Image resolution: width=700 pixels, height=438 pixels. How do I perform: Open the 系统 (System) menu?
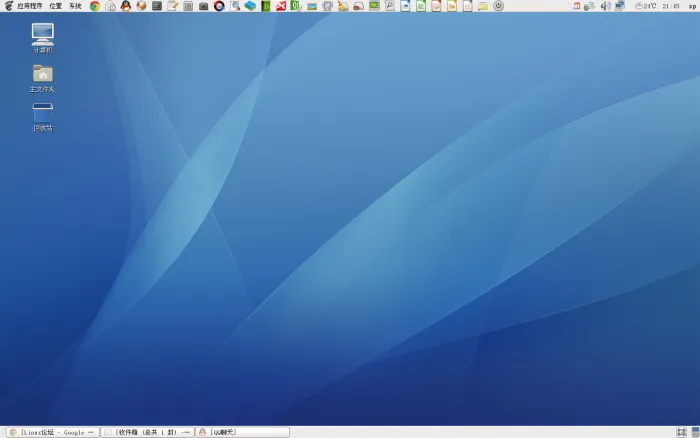[75, 6]
